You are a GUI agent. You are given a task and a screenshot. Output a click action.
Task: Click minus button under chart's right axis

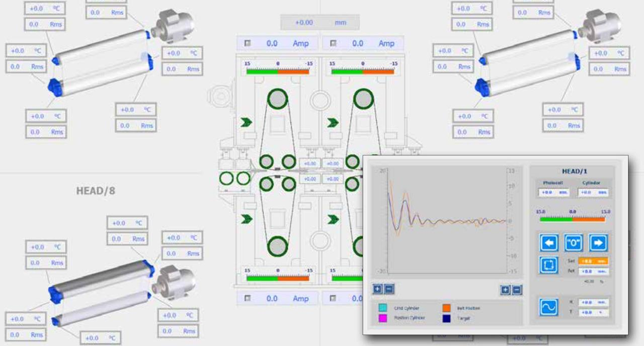[x=517, y=290]
